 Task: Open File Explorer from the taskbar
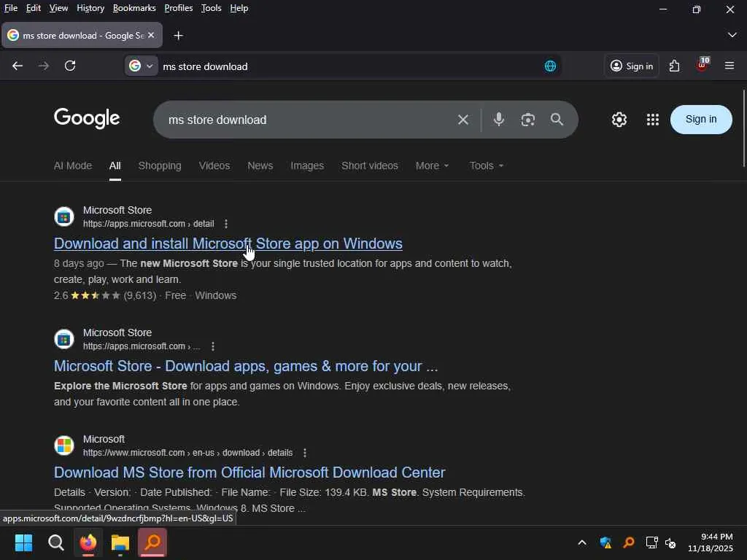[120, 542]
